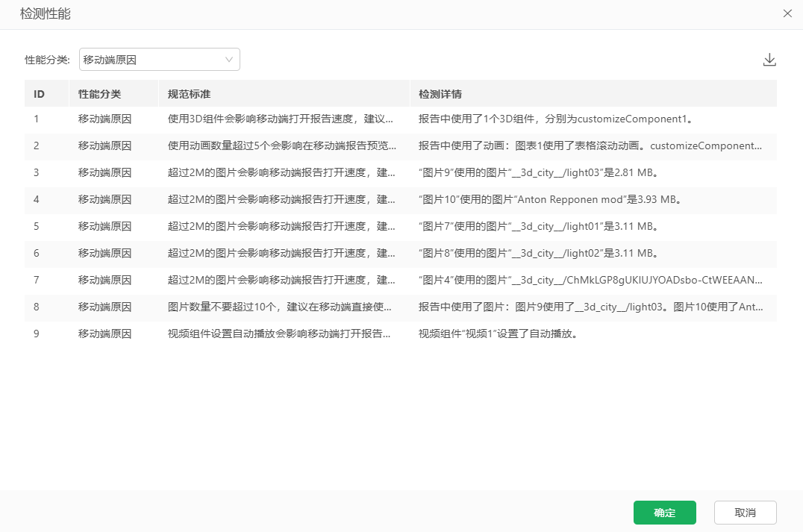The image size is (803, 532).
Task: Close the 检测性能 dialog
Action: tap(787, 13)
